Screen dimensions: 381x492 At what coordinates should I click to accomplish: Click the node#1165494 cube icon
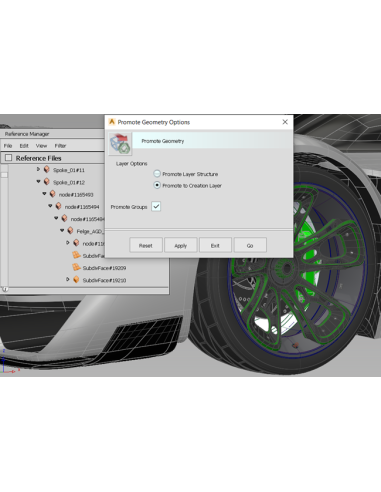click(59, 206)
